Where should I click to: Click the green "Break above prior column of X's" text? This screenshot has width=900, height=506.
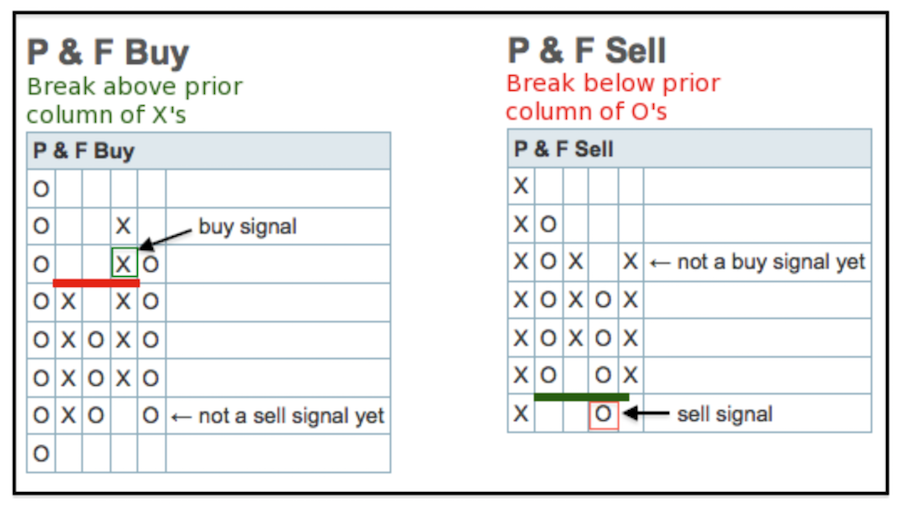(x=134, y=100)
